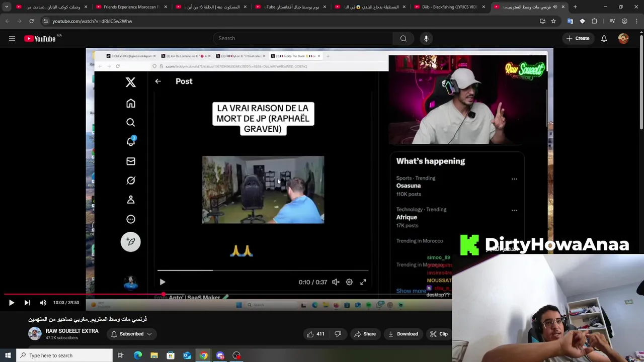
Task: Open Chrome Extensions puzzle menu
Action: click(595, 21)
